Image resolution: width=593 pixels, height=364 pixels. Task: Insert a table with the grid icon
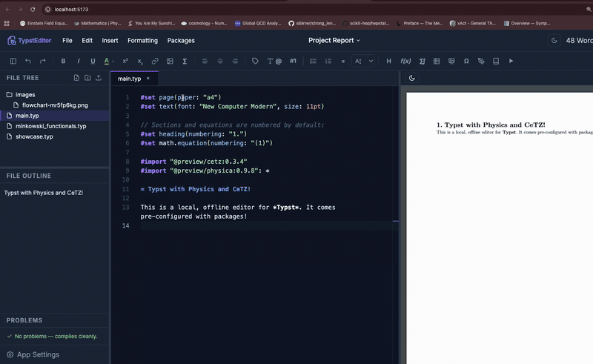click(437, 61)
